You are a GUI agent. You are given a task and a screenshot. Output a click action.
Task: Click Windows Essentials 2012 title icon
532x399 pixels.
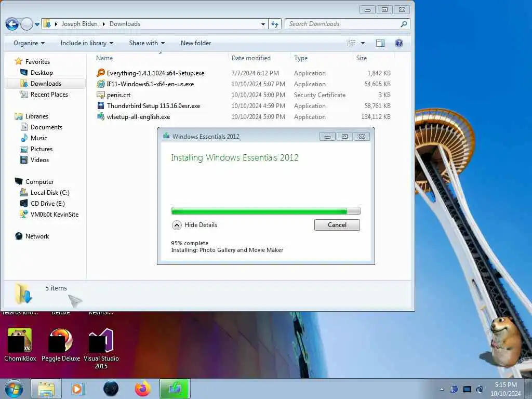click(166, 136)
